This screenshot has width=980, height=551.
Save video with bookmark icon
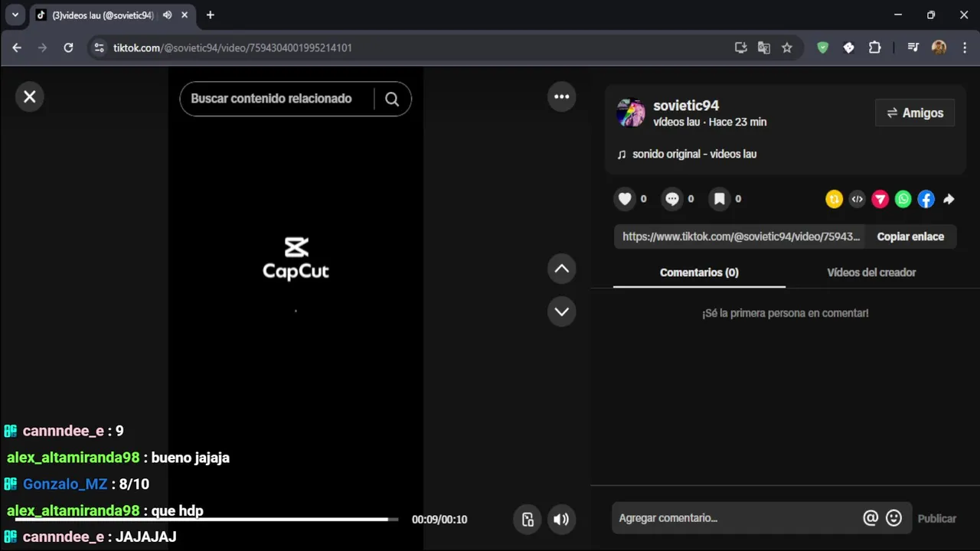coord(720,199)
